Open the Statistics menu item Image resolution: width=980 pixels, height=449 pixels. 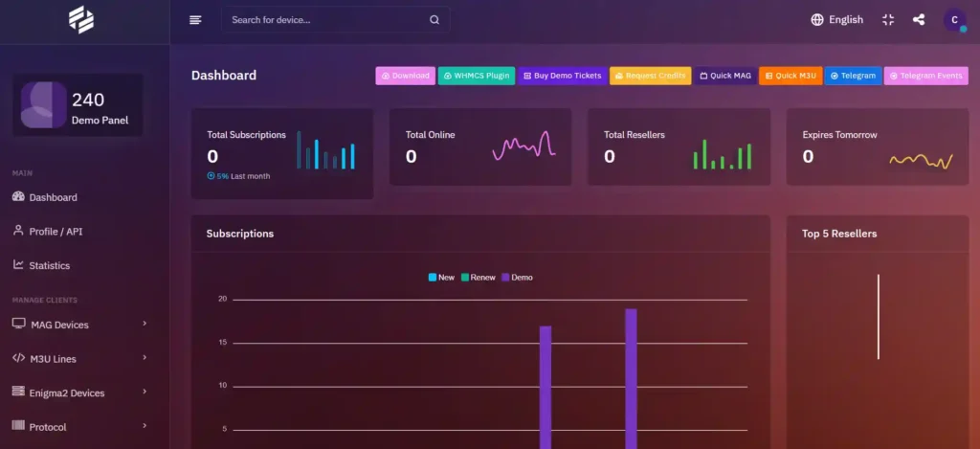[x=50, y=266]
